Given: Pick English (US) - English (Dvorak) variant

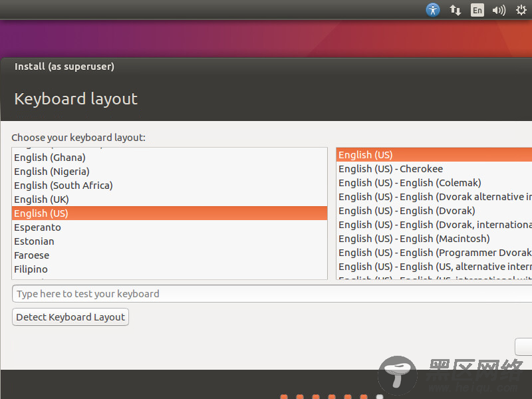Looking at the screenshot, I should pos(434,211).
